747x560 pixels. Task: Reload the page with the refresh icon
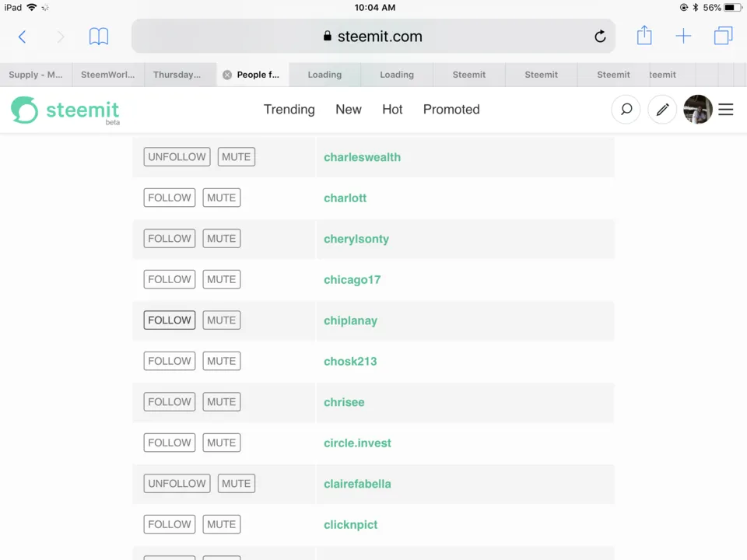tap(600, 37)
